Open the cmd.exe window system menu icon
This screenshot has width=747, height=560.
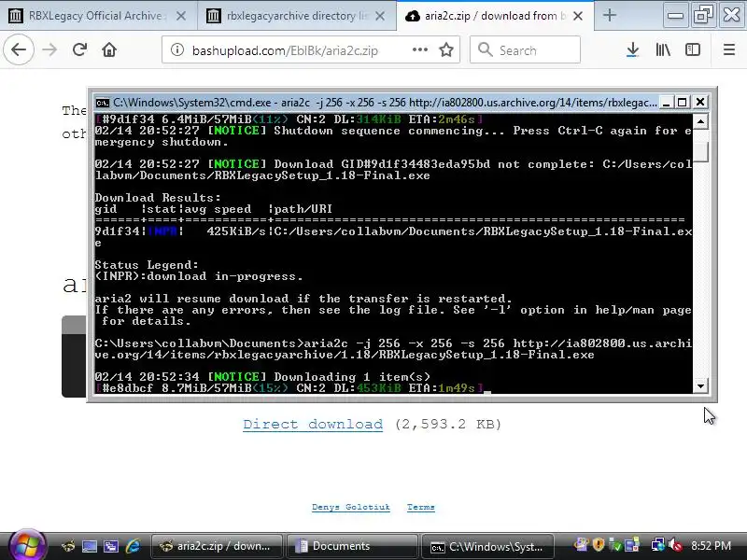click(x=102, y=103)
